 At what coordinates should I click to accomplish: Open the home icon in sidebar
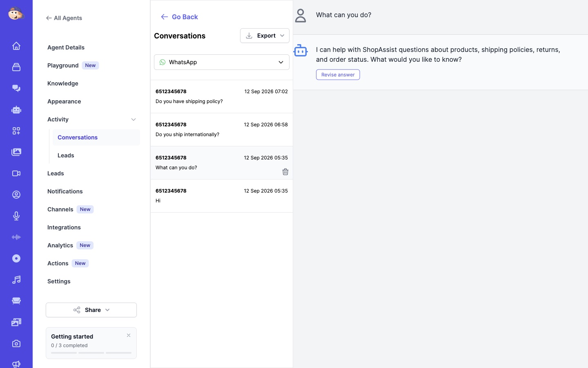tap(16, 46)
